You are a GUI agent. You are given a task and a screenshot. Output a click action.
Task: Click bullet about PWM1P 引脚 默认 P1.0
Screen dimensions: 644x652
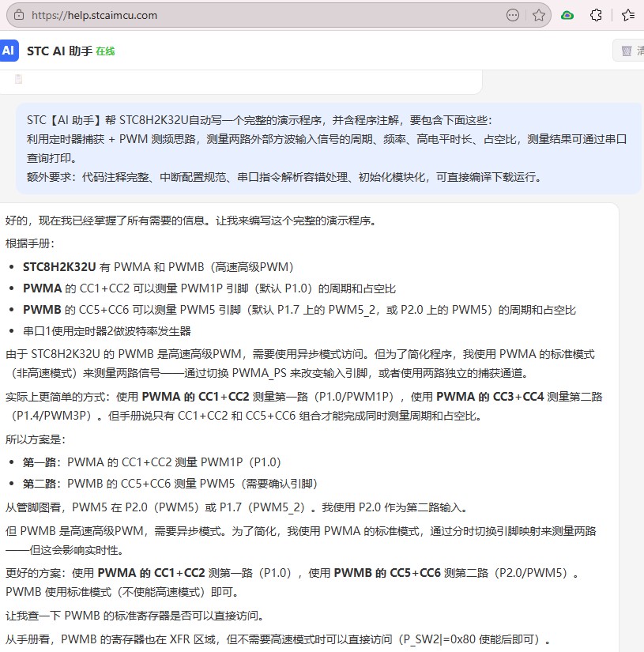click(209, 288)
